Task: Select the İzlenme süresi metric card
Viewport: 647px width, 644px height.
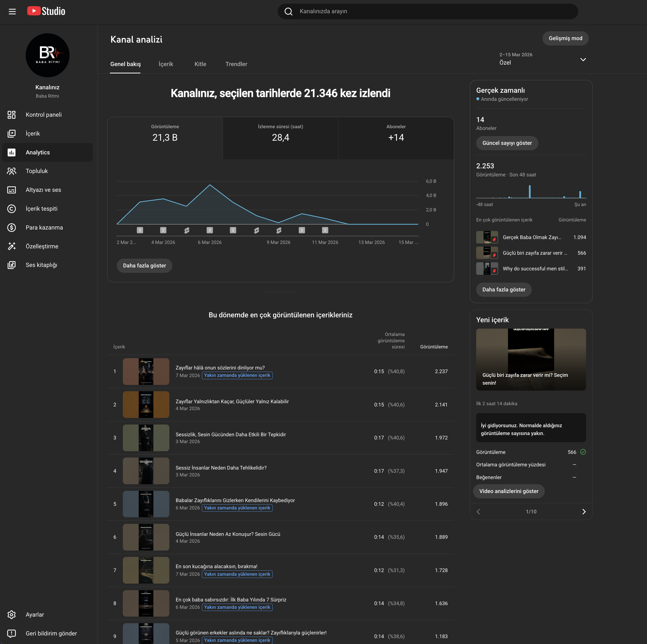Action: pos(280,138)
